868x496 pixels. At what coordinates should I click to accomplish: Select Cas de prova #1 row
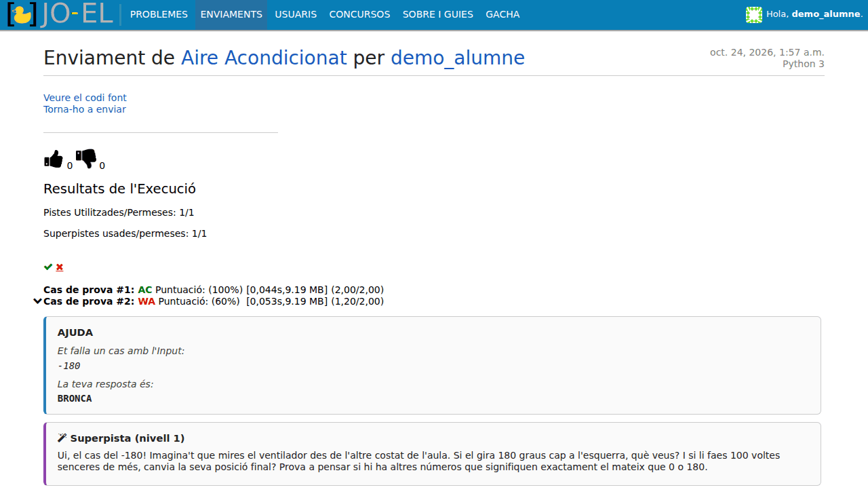click(214, 290)
